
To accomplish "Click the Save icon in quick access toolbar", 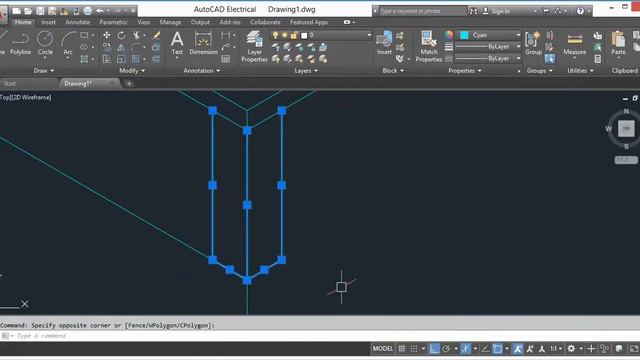I will (x=40, y=11).
